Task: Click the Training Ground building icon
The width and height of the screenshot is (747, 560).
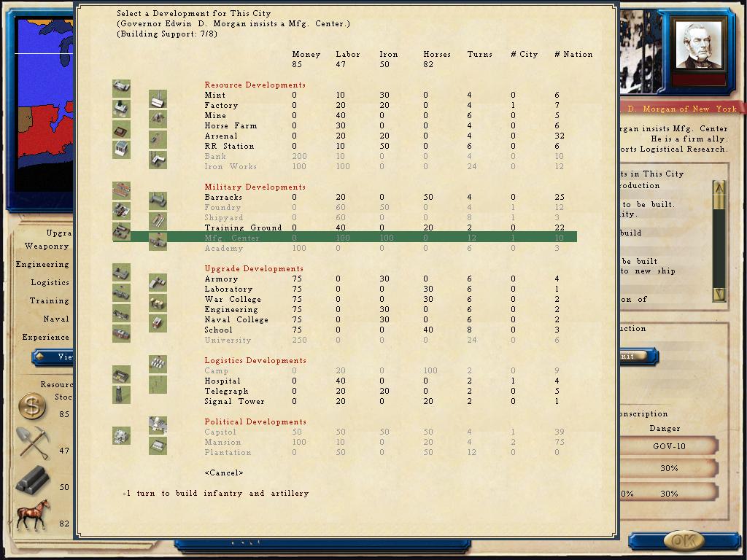Action: pyautogui.click(x=158, y=221)
